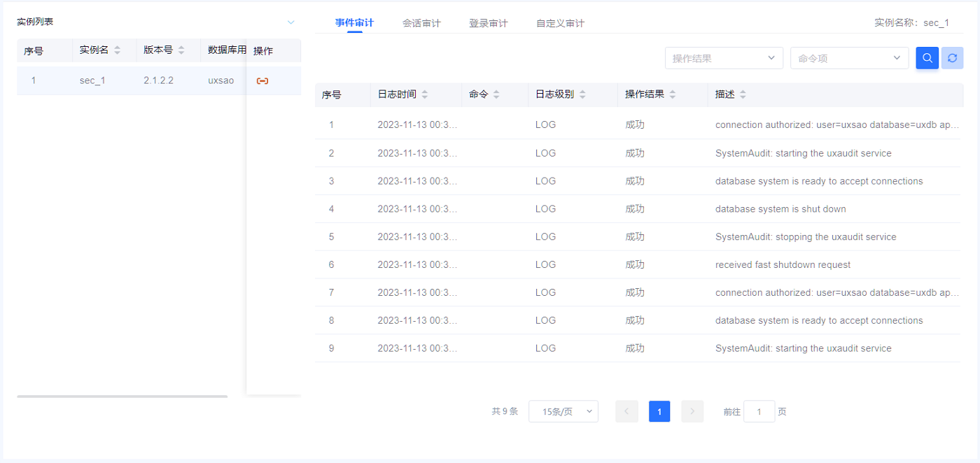Sort by 日志时间 column sort icon
The image size is (980, 463).
click(425, 94)
